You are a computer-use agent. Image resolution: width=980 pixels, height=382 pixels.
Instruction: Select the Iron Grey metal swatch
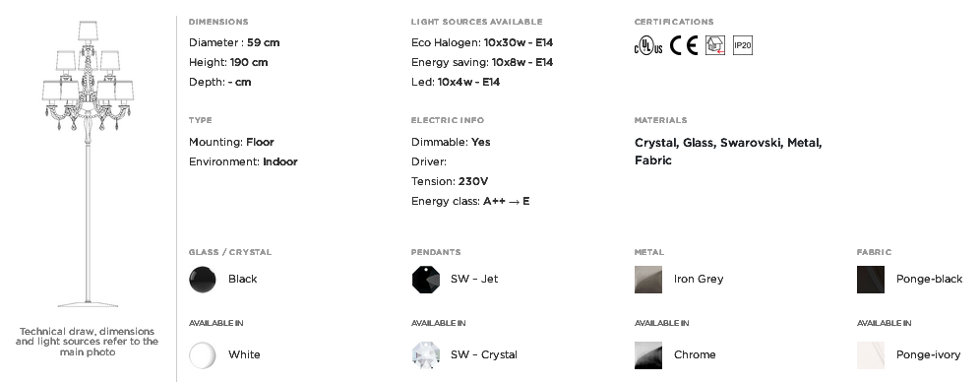coord(648,280)
